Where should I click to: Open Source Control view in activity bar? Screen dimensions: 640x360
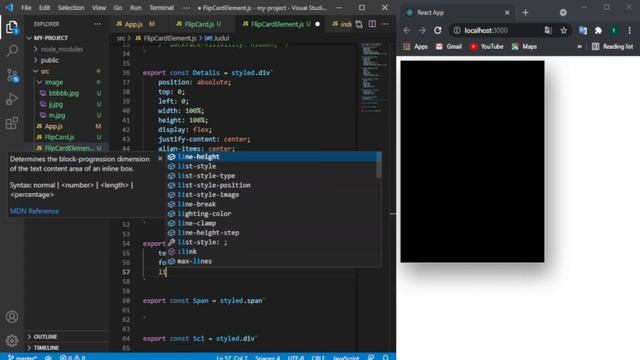(12, 76)
